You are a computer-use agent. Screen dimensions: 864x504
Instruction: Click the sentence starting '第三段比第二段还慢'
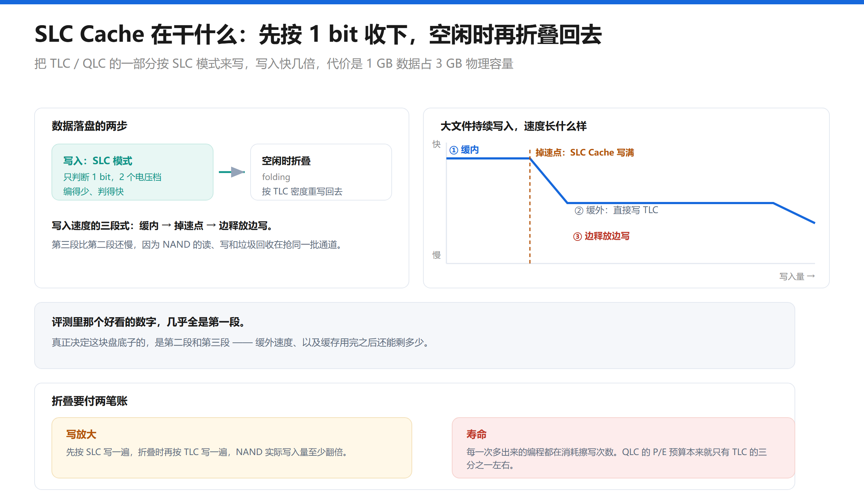pos(197,245)
